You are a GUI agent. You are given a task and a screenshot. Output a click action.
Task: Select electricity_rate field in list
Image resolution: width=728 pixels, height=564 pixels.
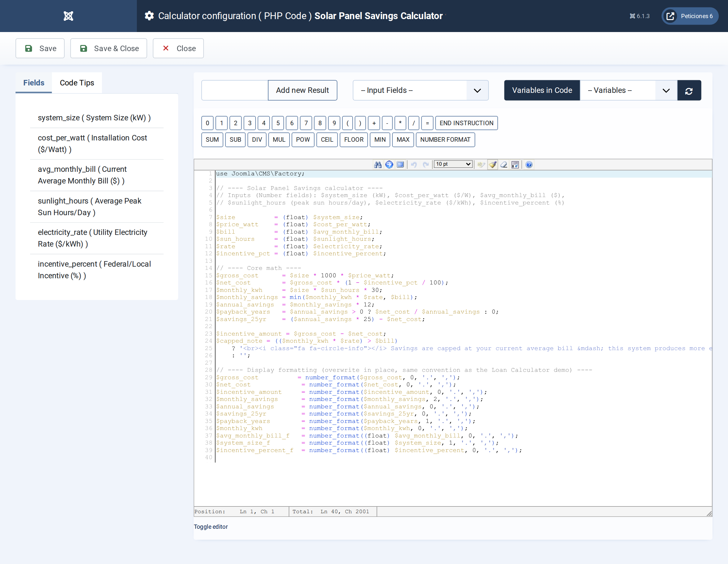(97, 238)
